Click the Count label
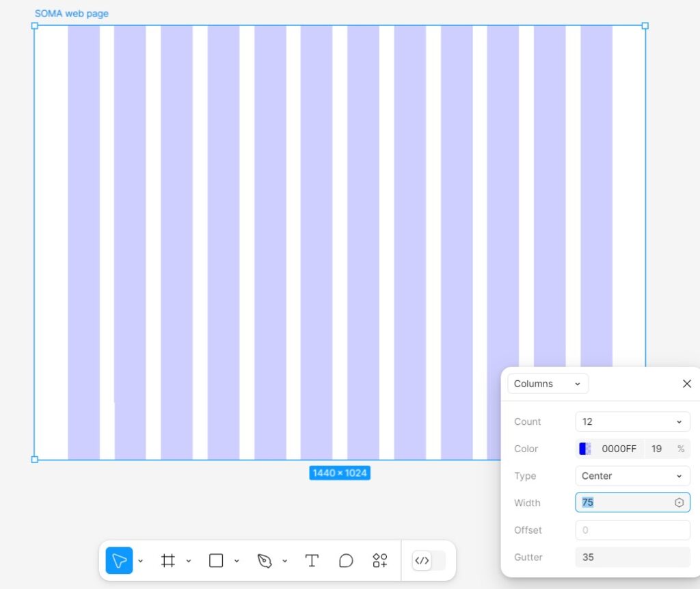The image size is (700, 589). tap(527, 422)
